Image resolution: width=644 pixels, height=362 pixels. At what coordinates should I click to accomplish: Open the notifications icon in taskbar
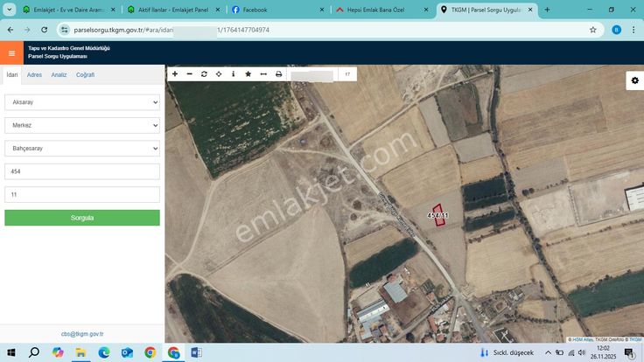point(629,352)
